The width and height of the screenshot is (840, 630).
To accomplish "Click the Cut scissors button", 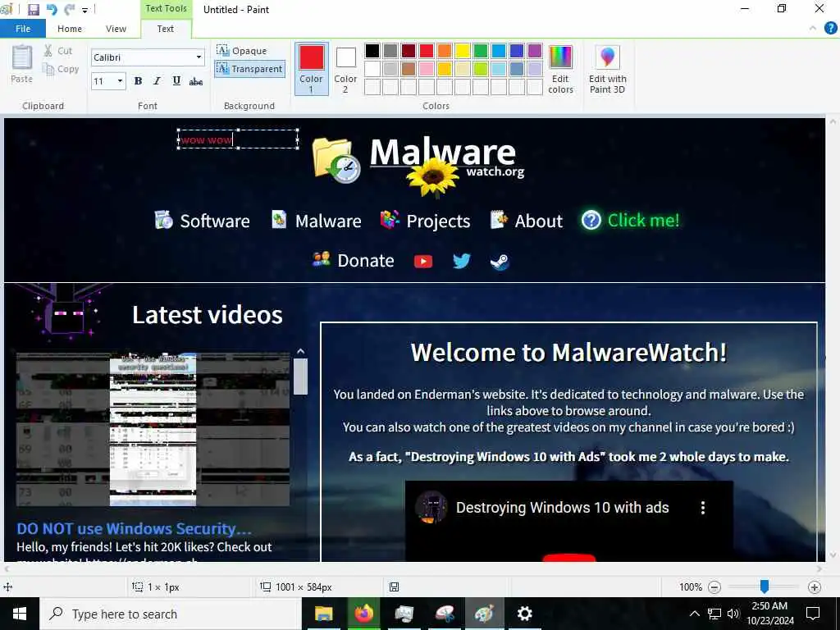I will coord(58,51).
